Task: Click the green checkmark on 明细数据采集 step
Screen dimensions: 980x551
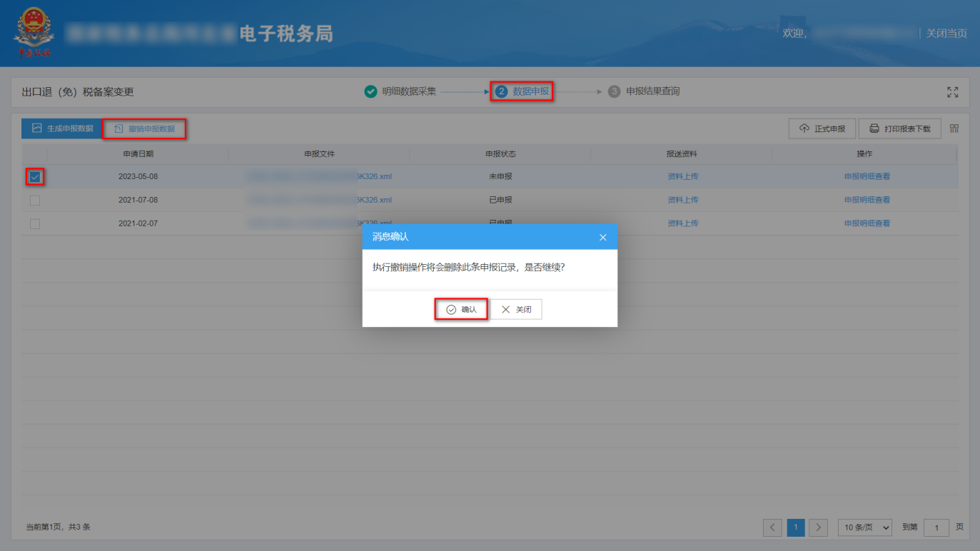Action: [370, 91]
